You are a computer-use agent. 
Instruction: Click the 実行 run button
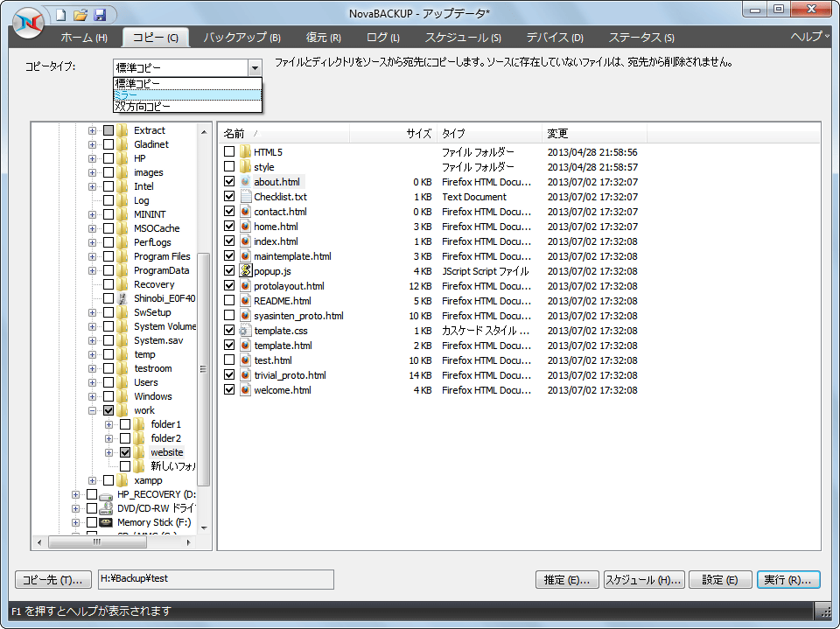pyautogui.click(x=788, y=580)
